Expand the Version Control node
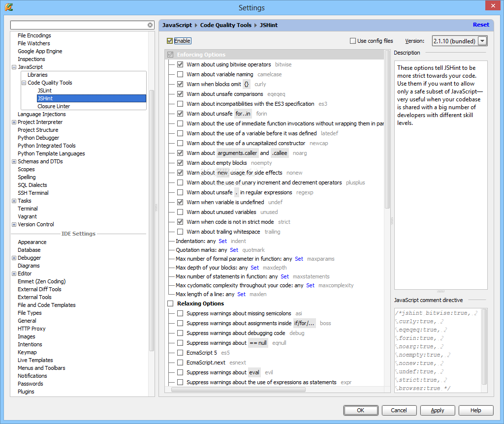 click(x=14, y=224)
